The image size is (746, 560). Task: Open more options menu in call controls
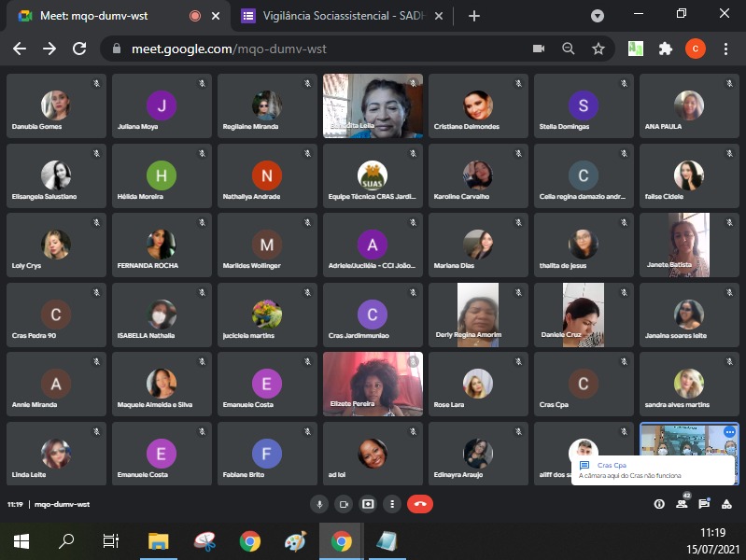coord(391,504)
